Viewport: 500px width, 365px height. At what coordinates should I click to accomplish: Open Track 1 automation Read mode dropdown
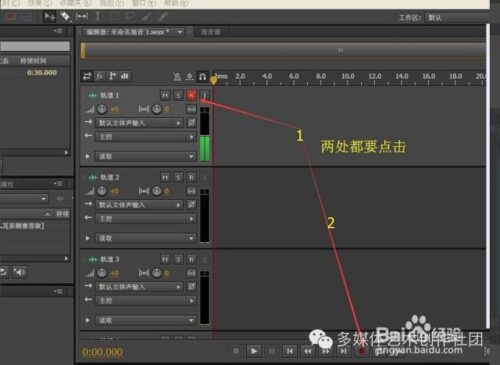(x=146, y=156)
